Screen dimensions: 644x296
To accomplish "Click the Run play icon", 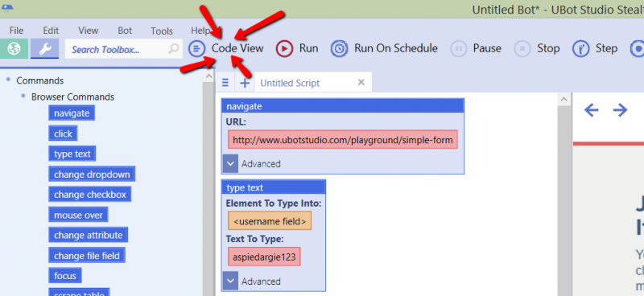I will point(284,49).
